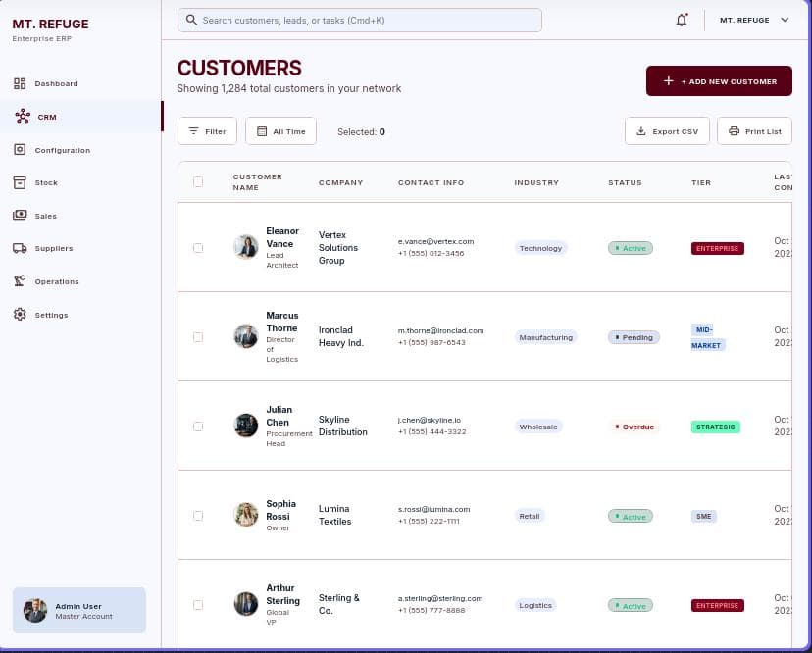Click Print List button
This screenshot has height=653, width=812.
[754, 131]
